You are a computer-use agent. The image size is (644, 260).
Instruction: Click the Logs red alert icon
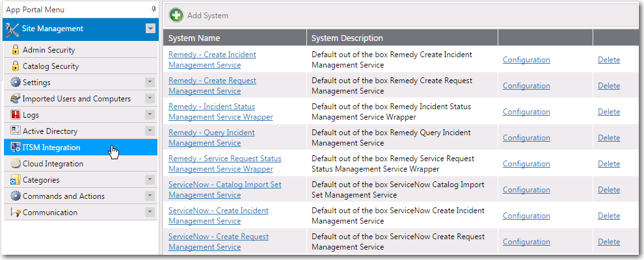click(16, 115)
